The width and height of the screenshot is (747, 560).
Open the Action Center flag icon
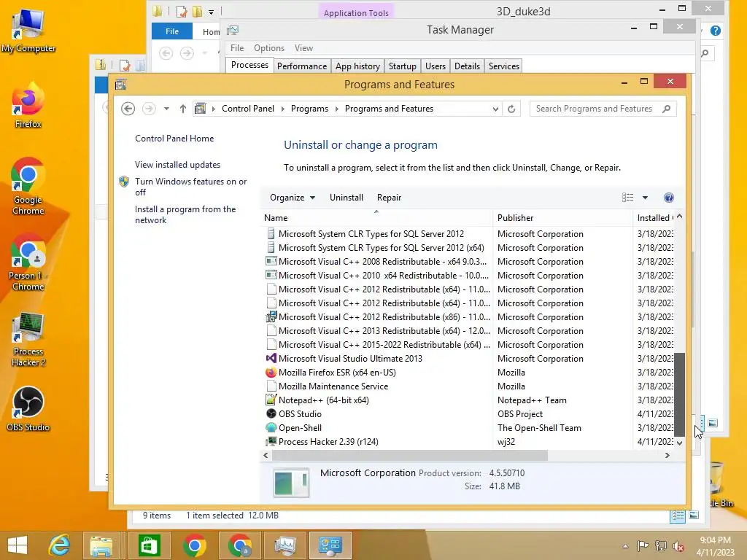point(643,545)
